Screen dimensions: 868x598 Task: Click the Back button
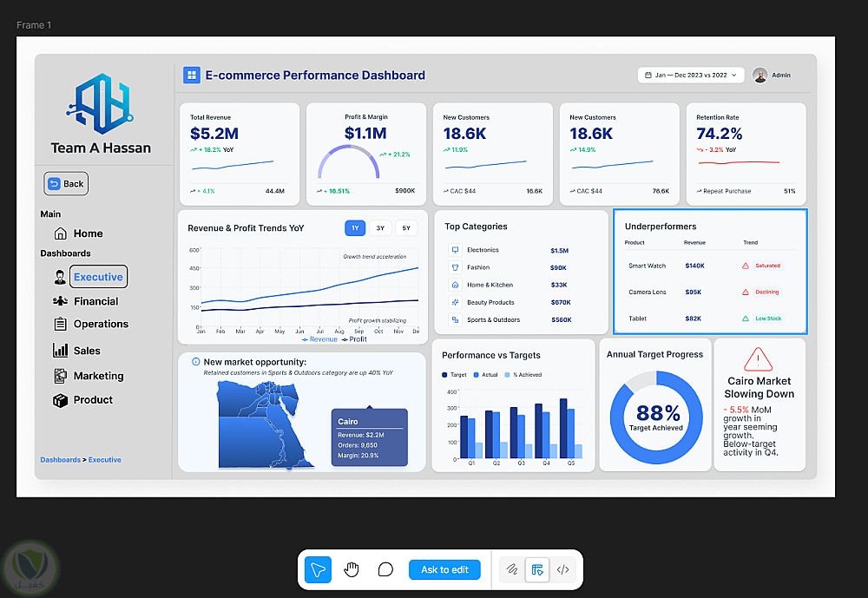[x=66, y=184]
